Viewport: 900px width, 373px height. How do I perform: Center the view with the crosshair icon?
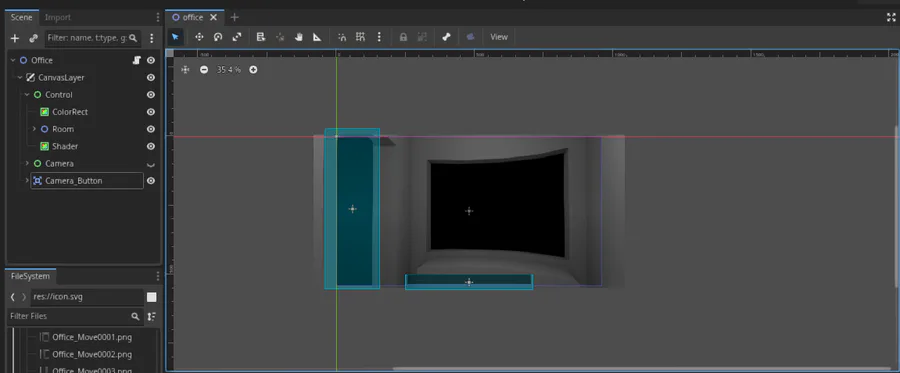pyautogui.click(x=185, y=69)
